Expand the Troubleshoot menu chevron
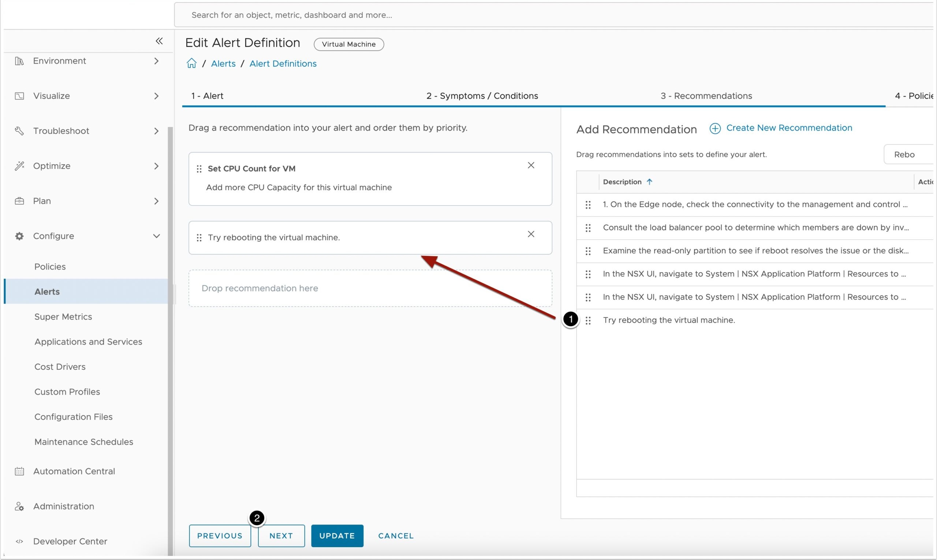The height and width of the screenshot is (560, 937). coord(156,131)
